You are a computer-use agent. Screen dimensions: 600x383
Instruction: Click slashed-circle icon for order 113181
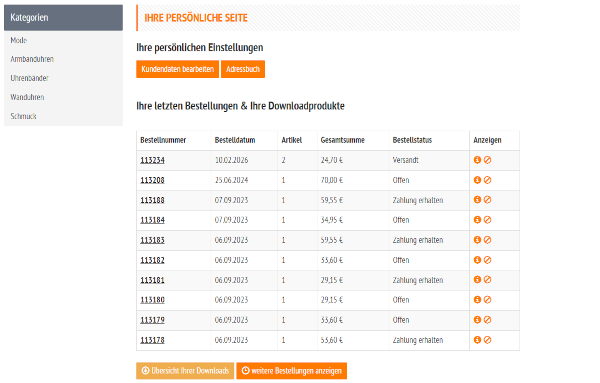(x=488, y=280)
